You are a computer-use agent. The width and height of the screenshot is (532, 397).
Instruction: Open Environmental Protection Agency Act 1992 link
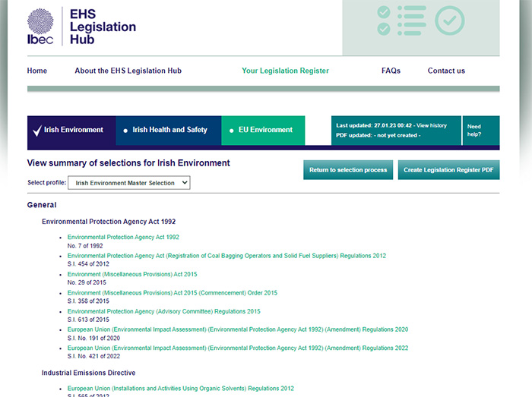click(x=123, y=237)
